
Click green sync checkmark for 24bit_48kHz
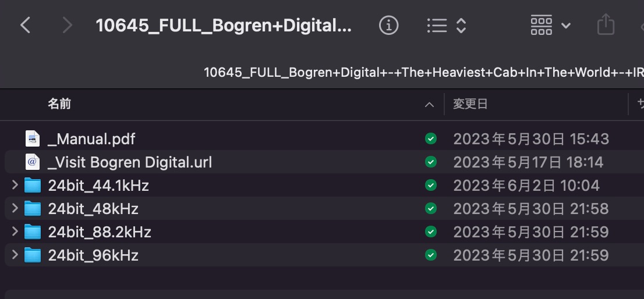(x=431, y=208)
